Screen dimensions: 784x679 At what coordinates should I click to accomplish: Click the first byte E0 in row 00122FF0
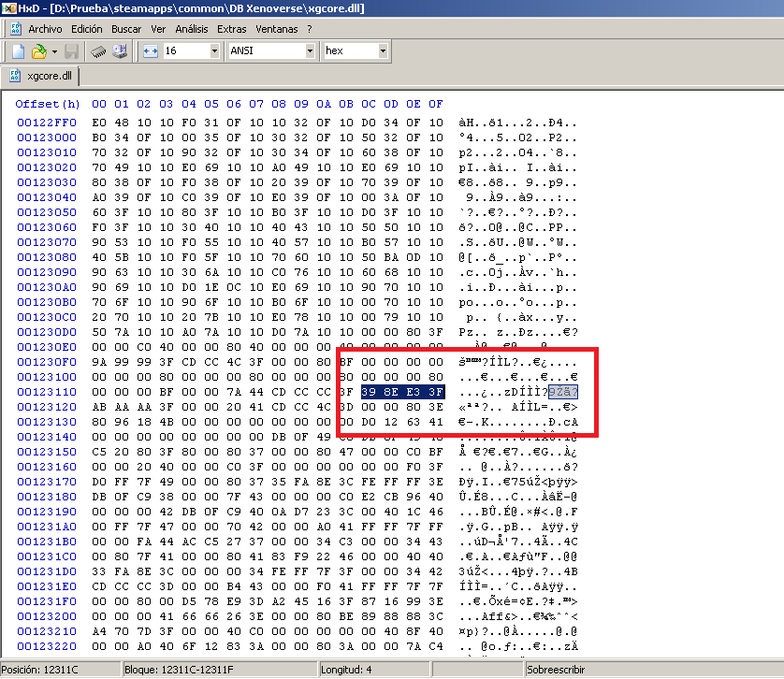click(x=99, y=123)
